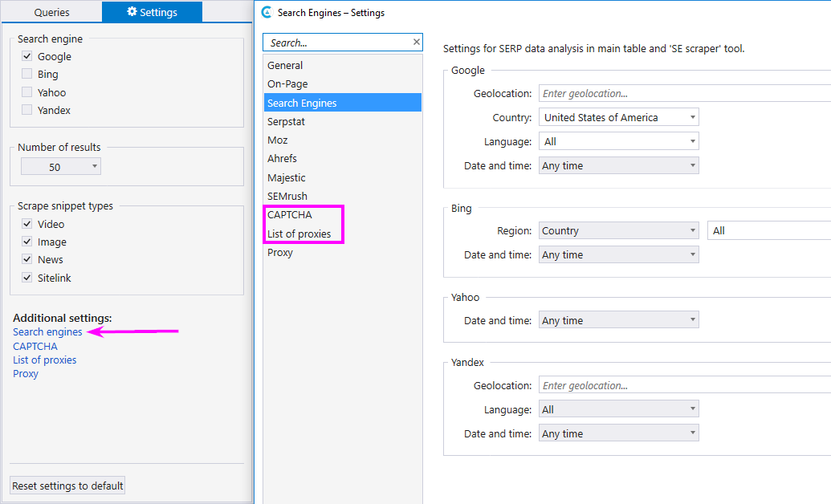Image resolution: width=831 pixels, height=504 pixels.
Task: Enable the Bing search engine checkbox
Action: coord(27,74)
